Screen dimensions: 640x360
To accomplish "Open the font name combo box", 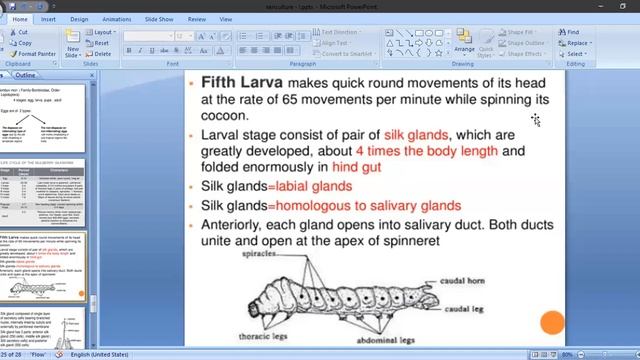I will 148,36.
